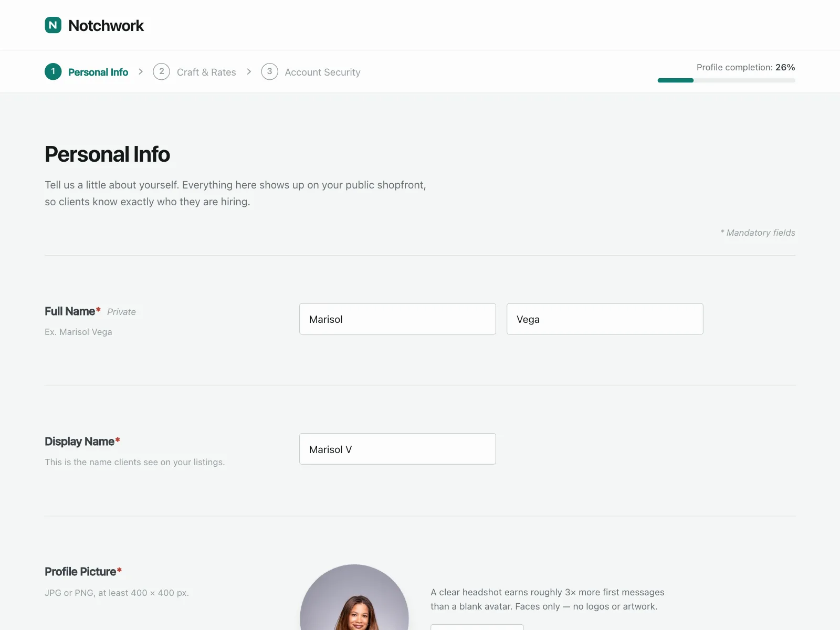Click the Personal Info page heading
Viewport: 840px width, 630px height.
[x=107, y=154]
